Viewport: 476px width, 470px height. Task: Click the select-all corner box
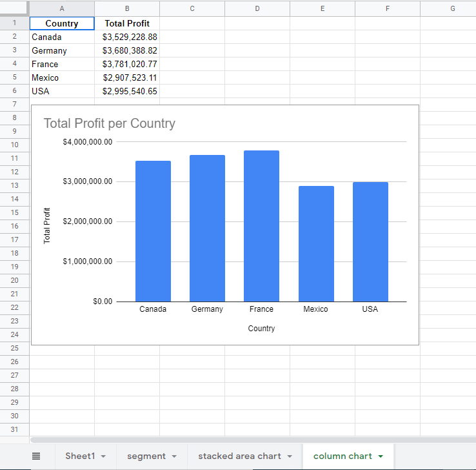[14, 8]
